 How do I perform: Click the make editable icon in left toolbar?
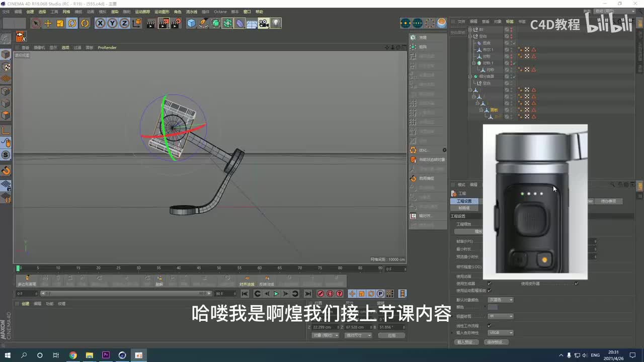point(6,39)
